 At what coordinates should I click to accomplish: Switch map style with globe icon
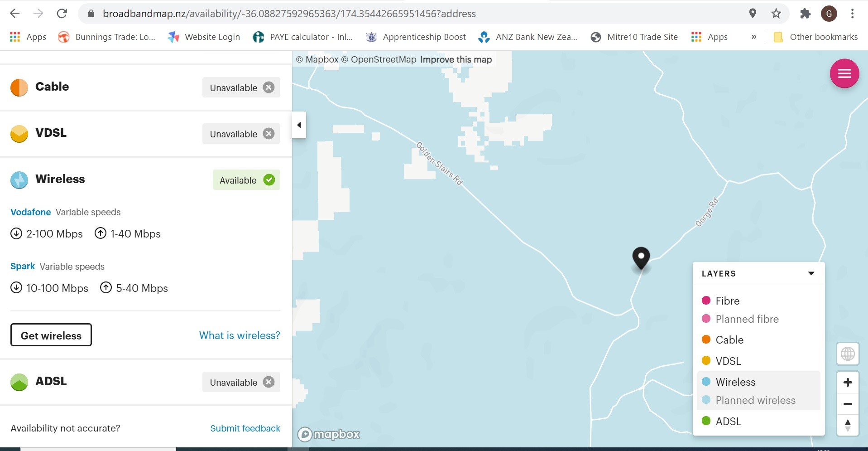(848, 354)
